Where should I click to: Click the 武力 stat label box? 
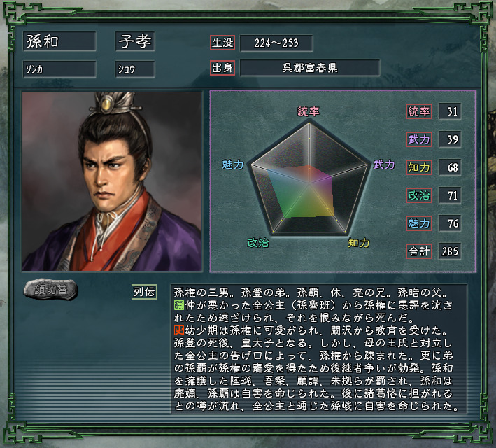pyautogui.click(x=419, y=139)
